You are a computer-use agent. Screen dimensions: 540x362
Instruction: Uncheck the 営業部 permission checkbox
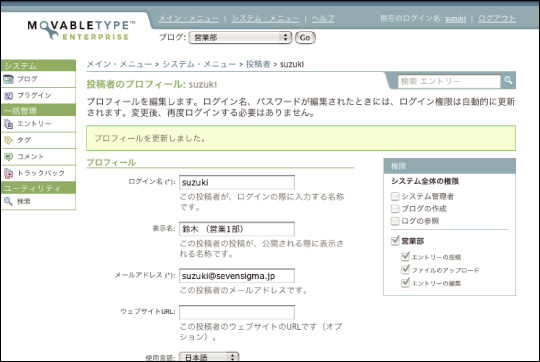(x=395, y=240)
